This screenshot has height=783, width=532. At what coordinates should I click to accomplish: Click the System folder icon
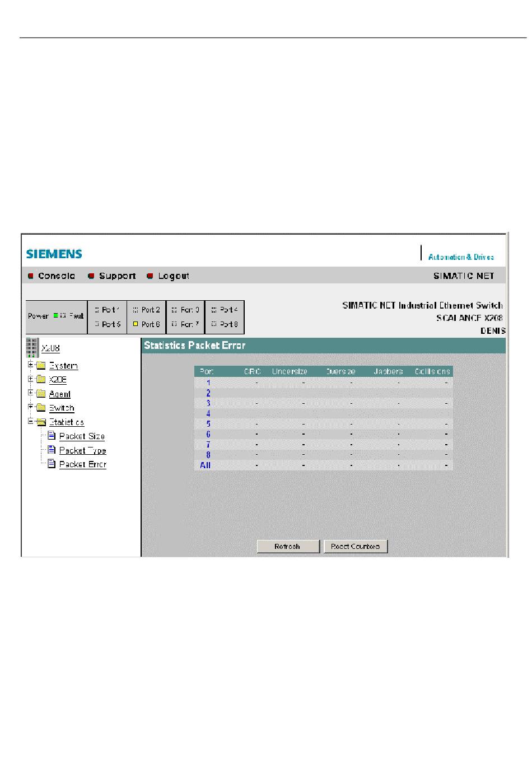[x=41, y=365]
